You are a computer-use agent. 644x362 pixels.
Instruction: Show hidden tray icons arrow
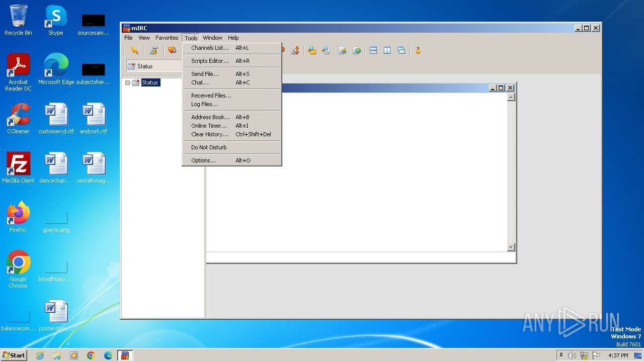[x=561, y=355]
